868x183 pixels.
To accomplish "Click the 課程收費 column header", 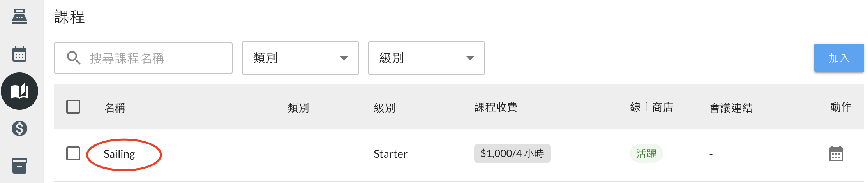I will click(496, 107).
